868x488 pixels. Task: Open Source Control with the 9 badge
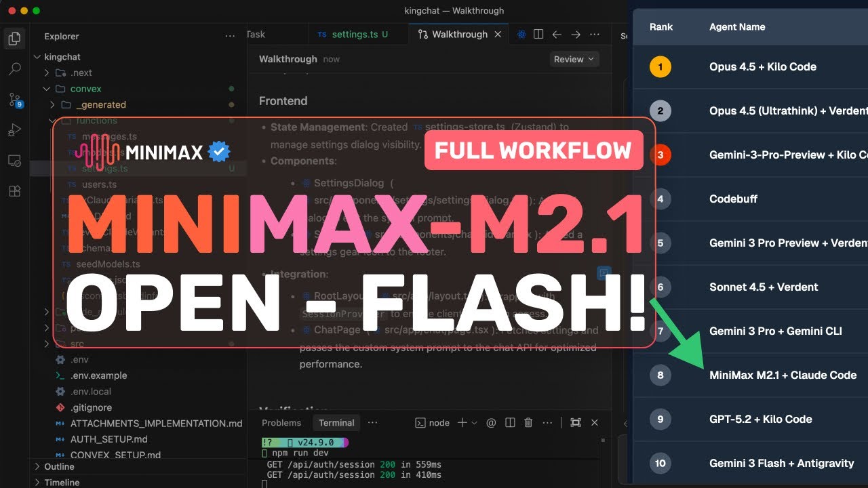[x=15, y=100]
